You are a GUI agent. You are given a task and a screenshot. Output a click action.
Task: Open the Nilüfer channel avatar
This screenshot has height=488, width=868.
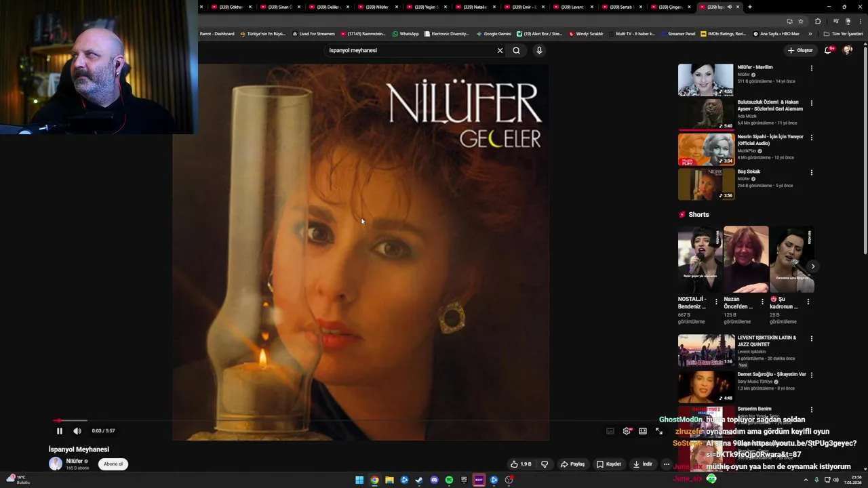pos(56,464)
